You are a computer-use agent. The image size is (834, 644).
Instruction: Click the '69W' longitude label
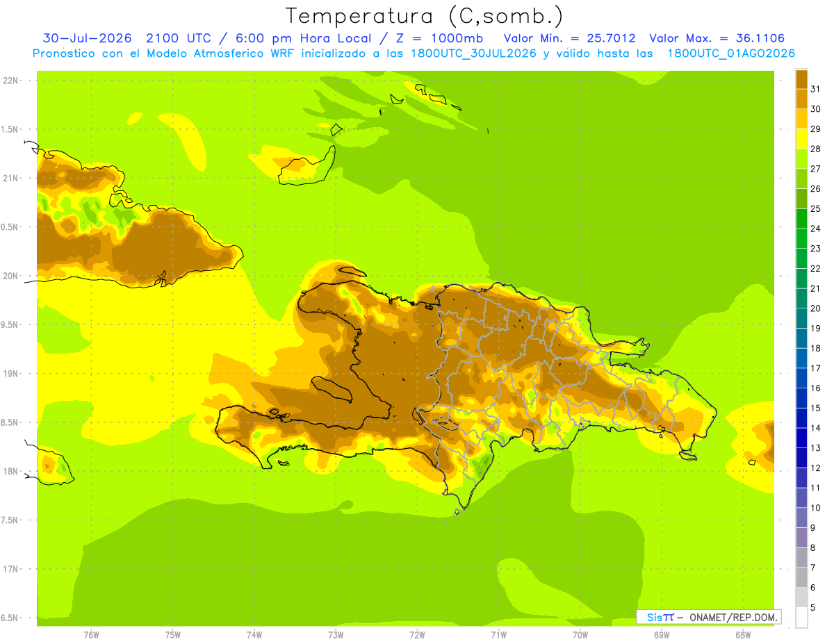662,635
